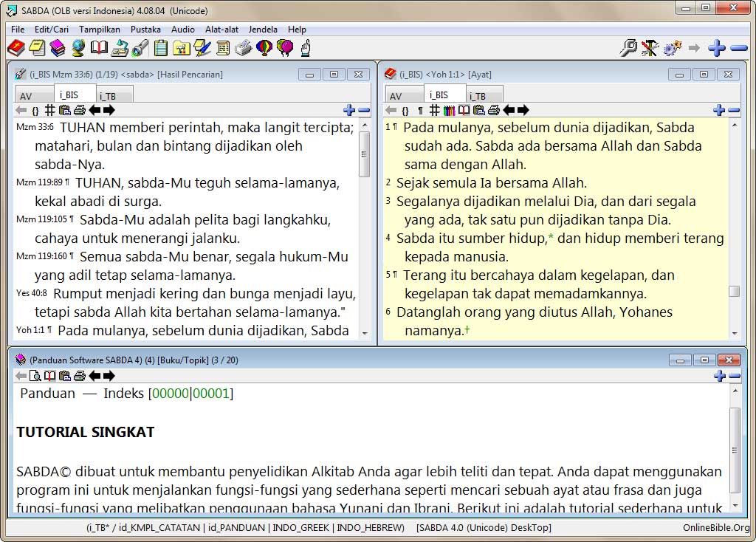The image size is (756, 542).
Task: Click the green 00001 index link
Action: pos(211,394)
